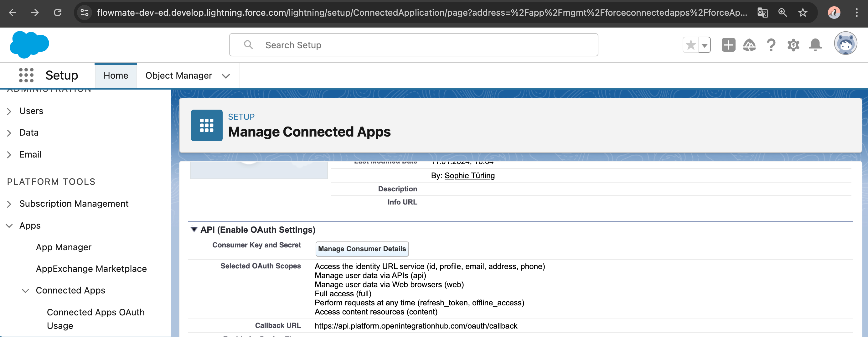Open the favorites list dropdown arrow
Image resolution: width=868 pixels, height=337 pixels.
click(x=704, y=45)
